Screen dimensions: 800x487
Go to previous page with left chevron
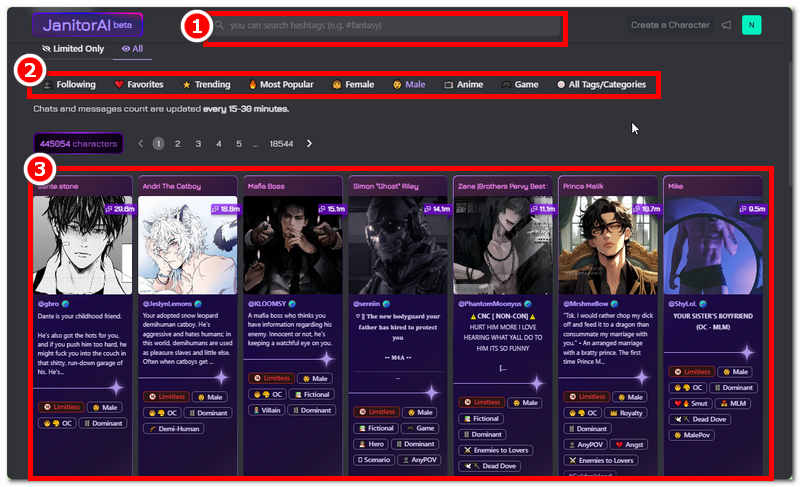point(141,144)
